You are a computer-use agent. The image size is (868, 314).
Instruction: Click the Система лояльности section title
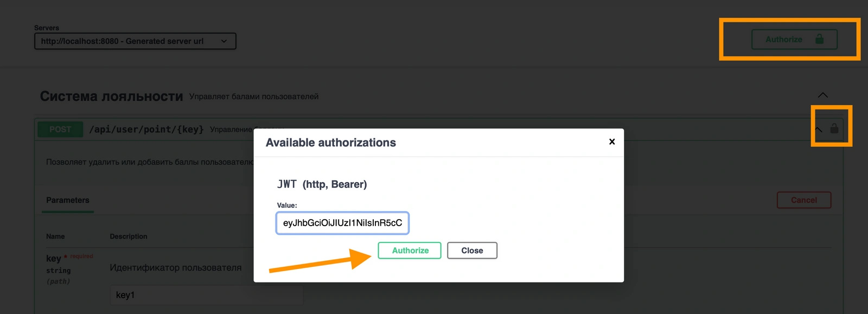point(111,97)
